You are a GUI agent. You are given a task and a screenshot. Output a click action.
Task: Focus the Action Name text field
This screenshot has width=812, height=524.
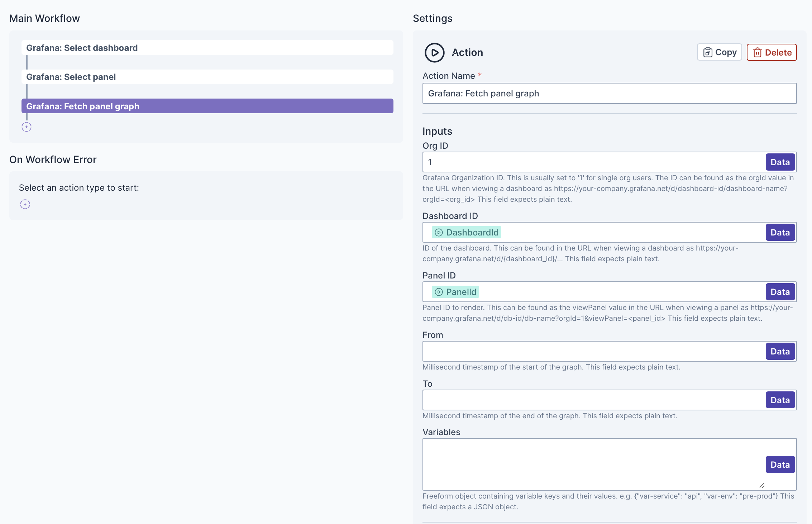tap(609, 94)
